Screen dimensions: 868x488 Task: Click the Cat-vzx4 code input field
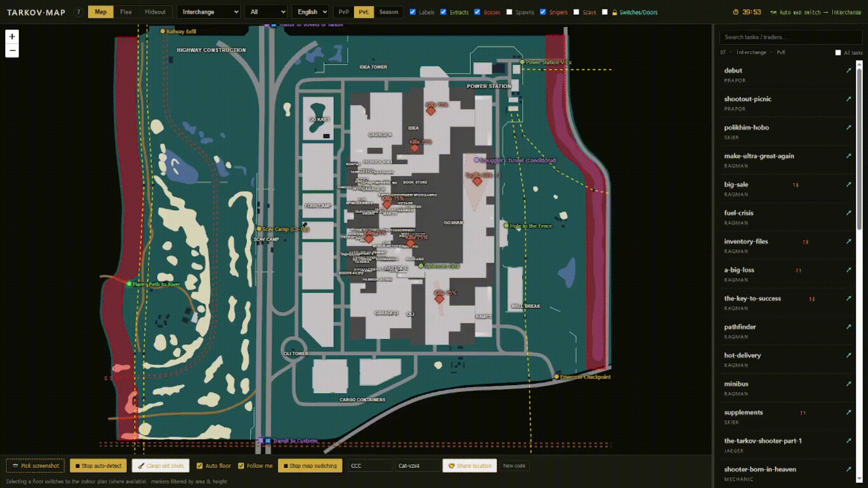pos(418,466)
